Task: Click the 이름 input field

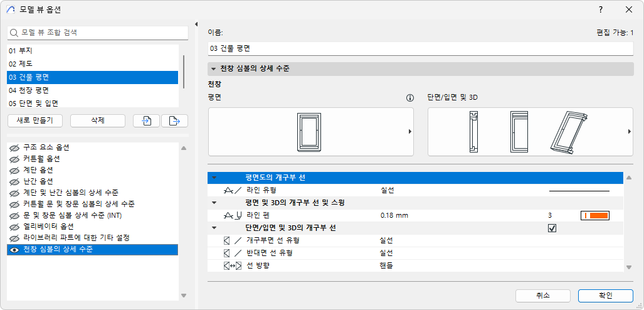Action: click(x=421, y=48)
